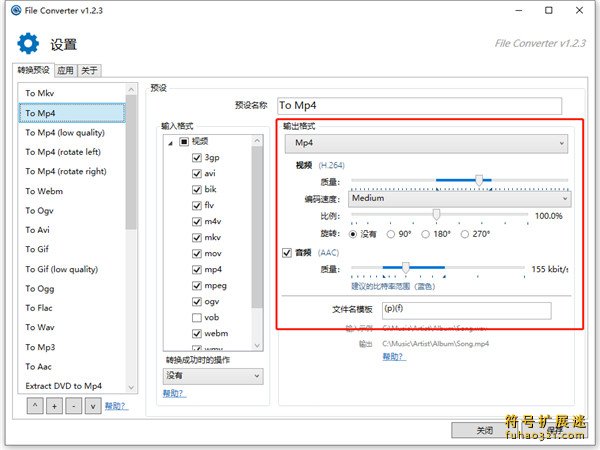Uncheck the flv input format

point(197,205)
